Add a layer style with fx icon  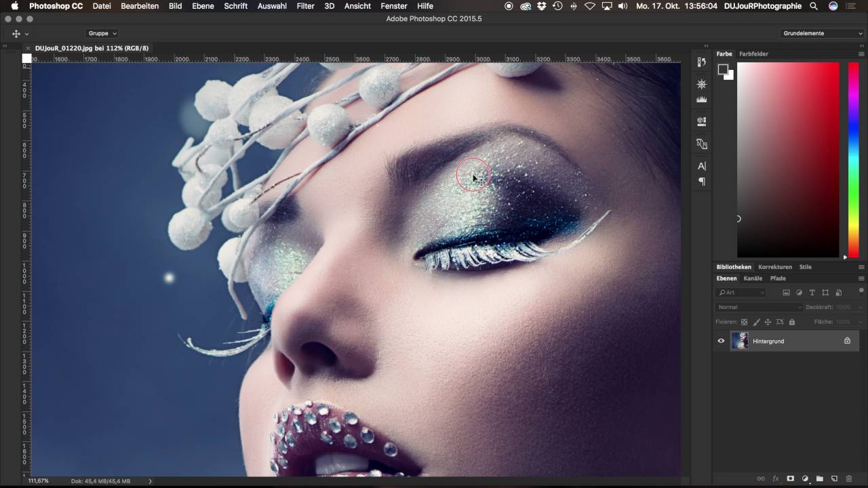tap(776, 479)
